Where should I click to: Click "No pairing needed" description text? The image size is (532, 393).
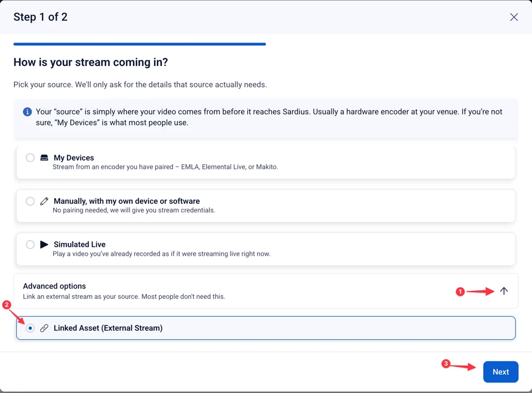tap(134, 210)
